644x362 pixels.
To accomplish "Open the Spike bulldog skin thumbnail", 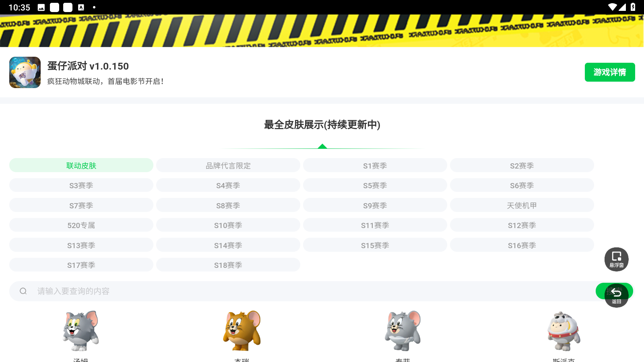I will click(563, 331).
